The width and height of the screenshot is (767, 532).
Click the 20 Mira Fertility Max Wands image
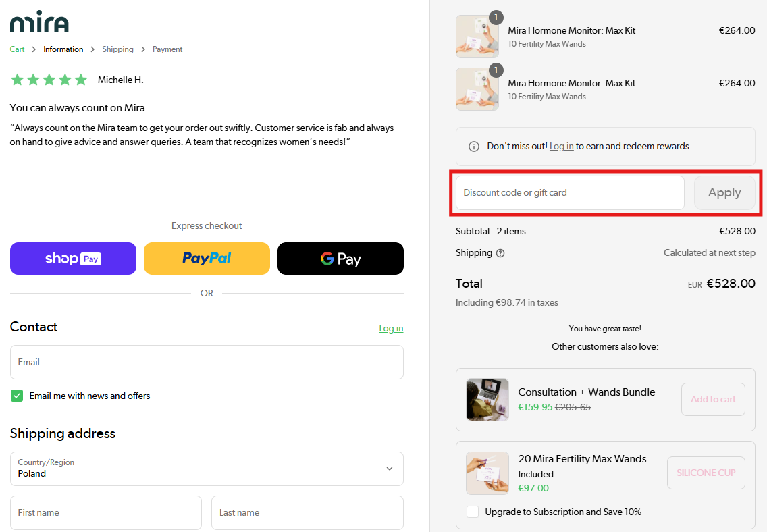pos(487,473)
